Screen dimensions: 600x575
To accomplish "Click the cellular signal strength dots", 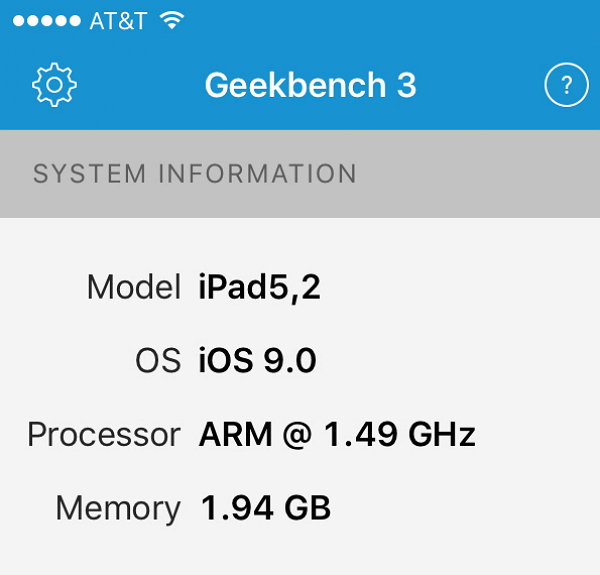I will [x=39, y=21].
